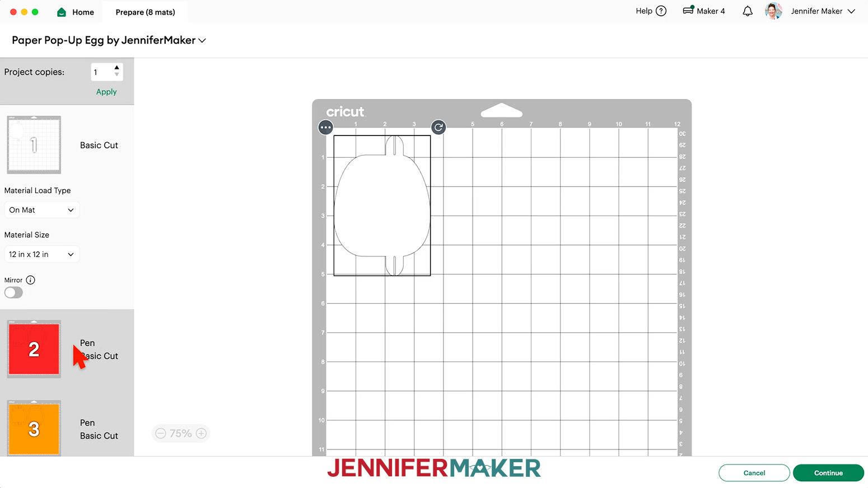
Task: Click the Pen Basic Cut label of mat 3
Action: pos(99,429)
